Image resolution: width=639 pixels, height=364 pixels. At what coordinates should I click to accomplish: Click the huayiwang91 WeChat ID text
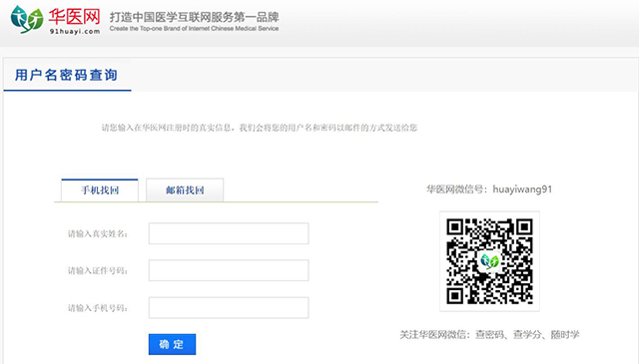tap(522, 189)
